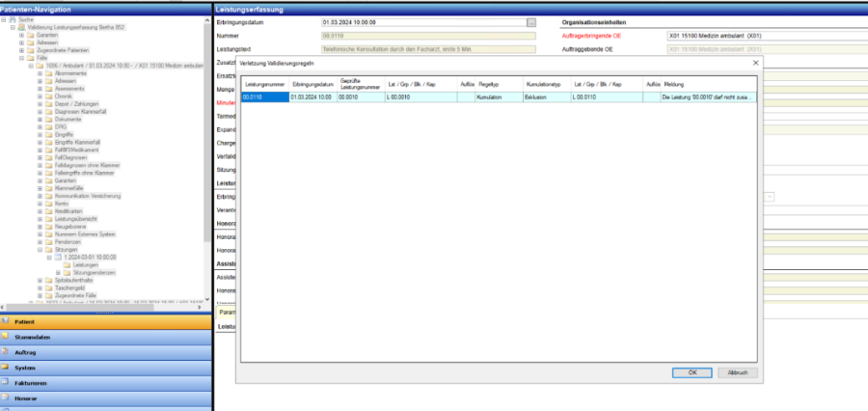Collapse the Sitzungen folder
This screenshot has width=868, height=411.
click(x=40, y=250)
